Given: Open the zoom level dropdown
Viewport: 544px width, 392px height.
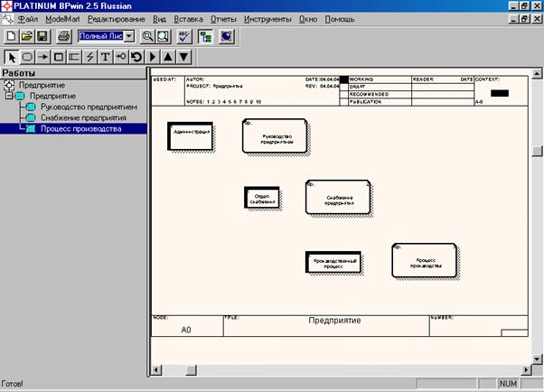Looking at the screenshot, I should (128, 36).
